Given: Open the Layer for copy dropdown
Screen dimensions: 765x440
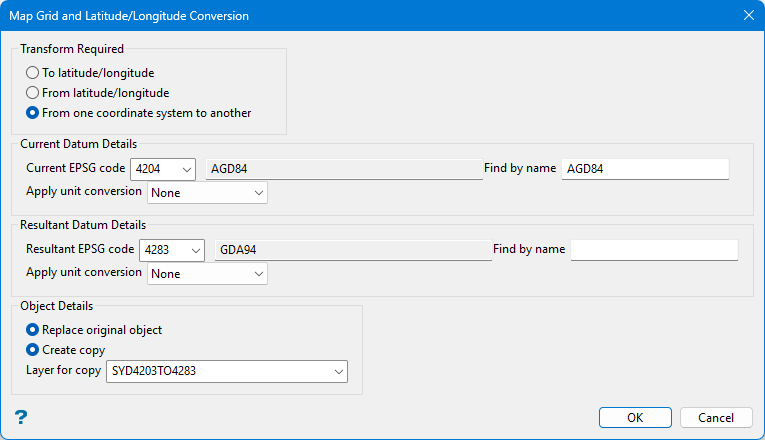Looking at the screenshot, I should point(337,372).
